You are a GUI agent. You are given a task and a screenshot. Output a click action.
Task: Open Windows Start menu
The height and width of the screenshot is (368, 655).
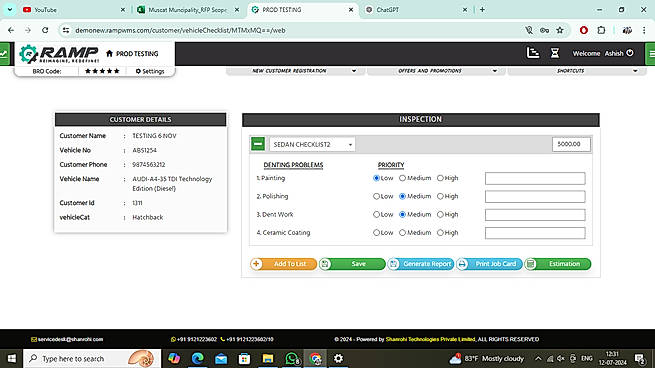pyautogui.click(x=12, y=358)
